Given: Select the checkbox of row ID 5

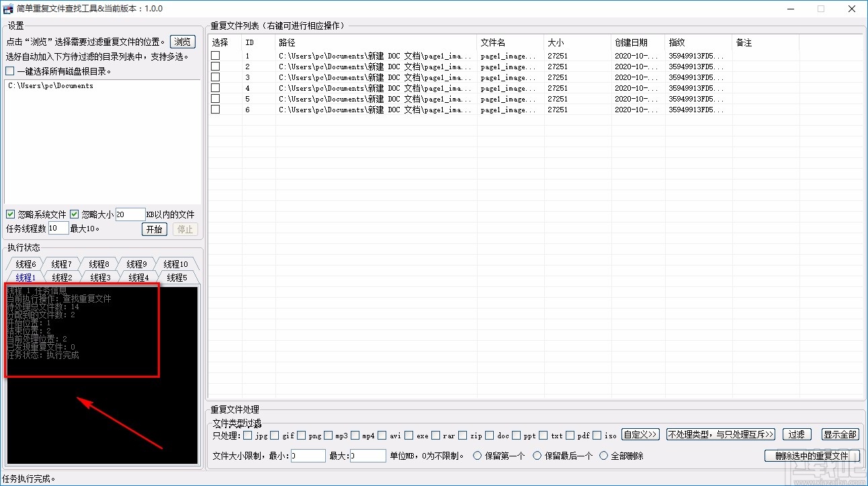Looking at the screenshot, I should pyautogui.click(x=216, y=99).
